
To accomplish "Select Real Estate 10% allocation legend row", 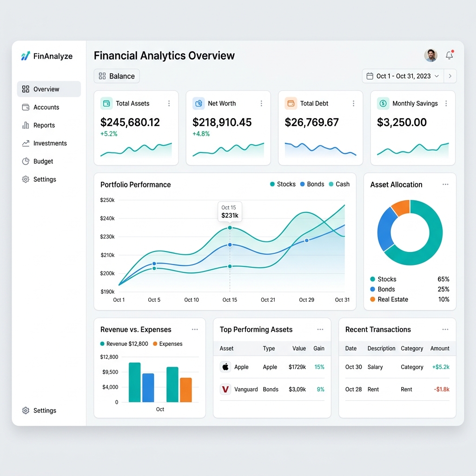I will [410, 299].
